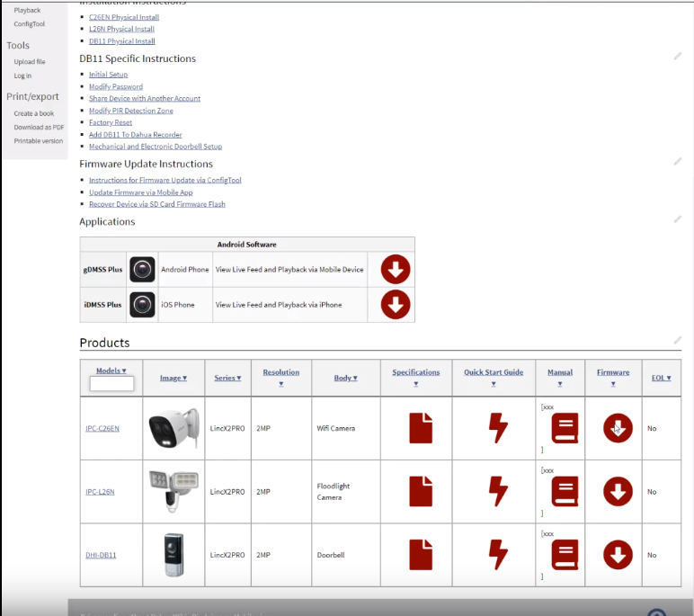Click the DHI-DB11 doorbell image

(173, 555)
